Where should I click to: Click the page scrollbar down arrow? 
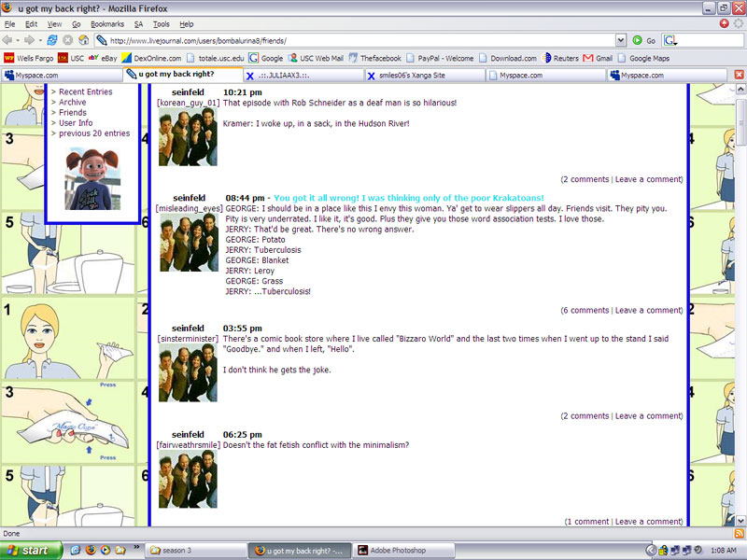click(740, 521)
